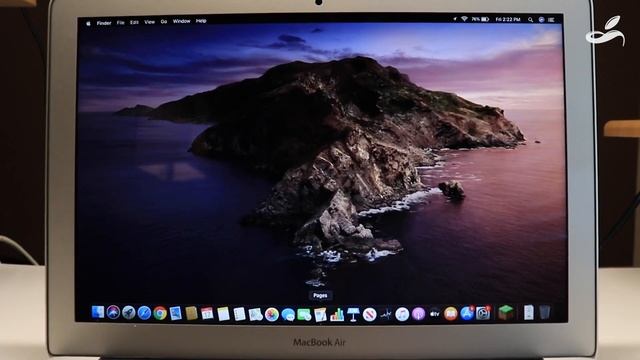Launch Minecraft grass block icon

click(x=506, y=313)
